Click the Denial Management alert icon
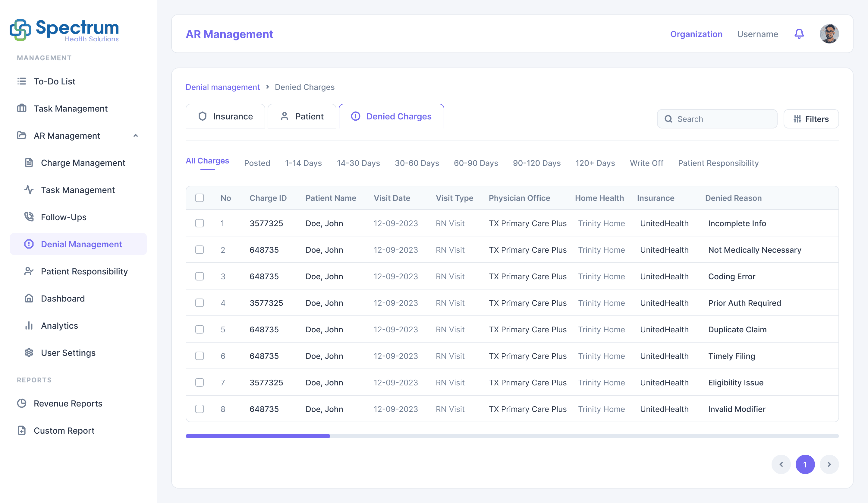 pos(29,244)
